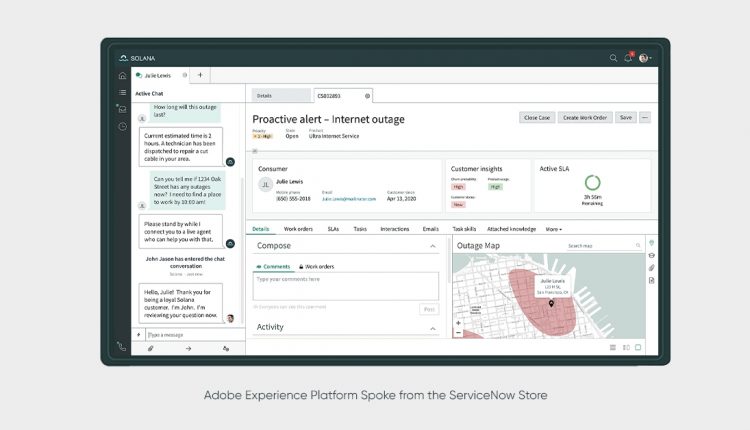Image resolution: width=750 pixels, height=430 pixels.
Task: Save the case record
Action: [626, 118]
